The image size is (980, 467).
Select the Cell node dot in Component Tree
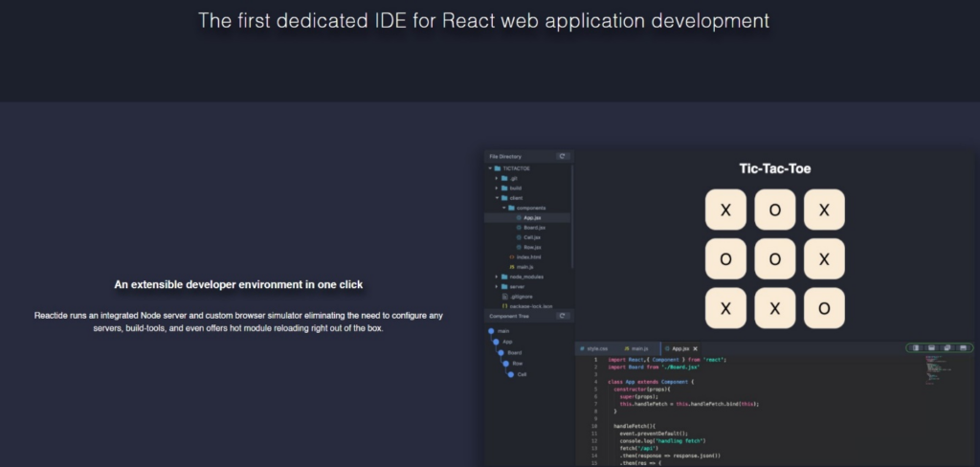(x=511, y=374)
